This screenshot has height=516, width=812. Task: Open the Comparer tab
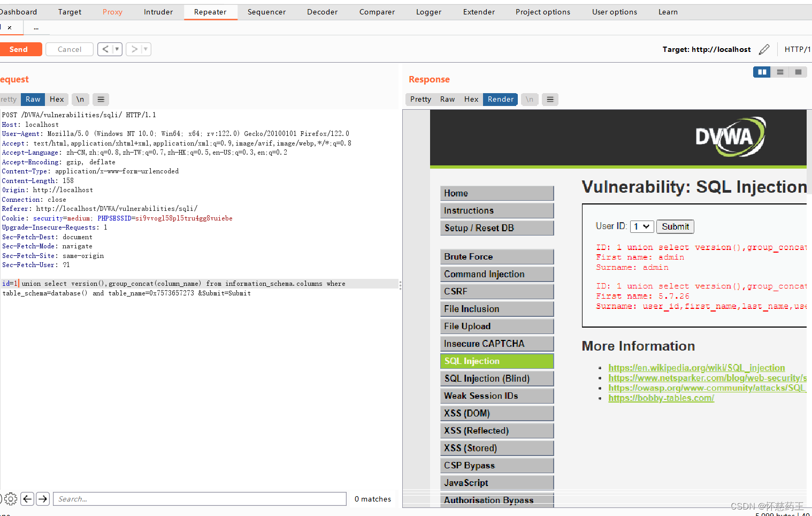click(377, 12)
